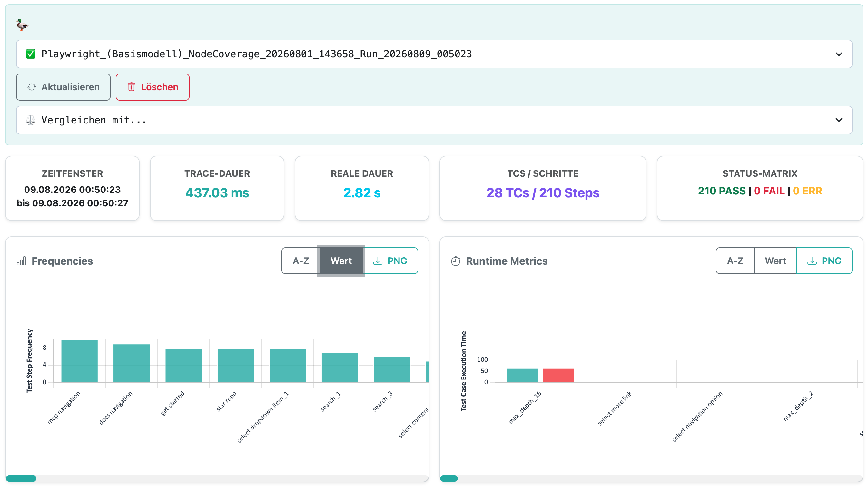The width and height of the screenshot is (868, 492).
Task: Sort Frequencies chart alphabetically with A-Z
Action: 301,261
